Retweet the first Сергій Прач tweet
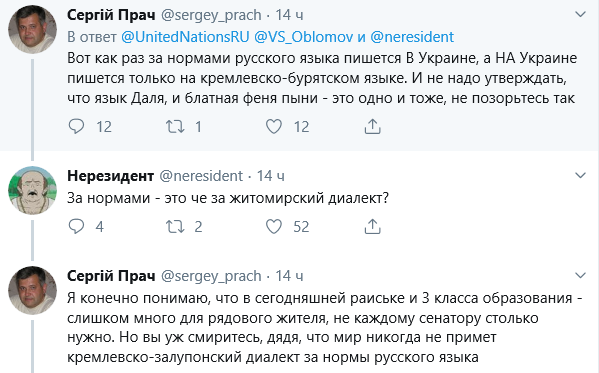Viewport: 599px width, 373px height. click(x=175, y=126)
